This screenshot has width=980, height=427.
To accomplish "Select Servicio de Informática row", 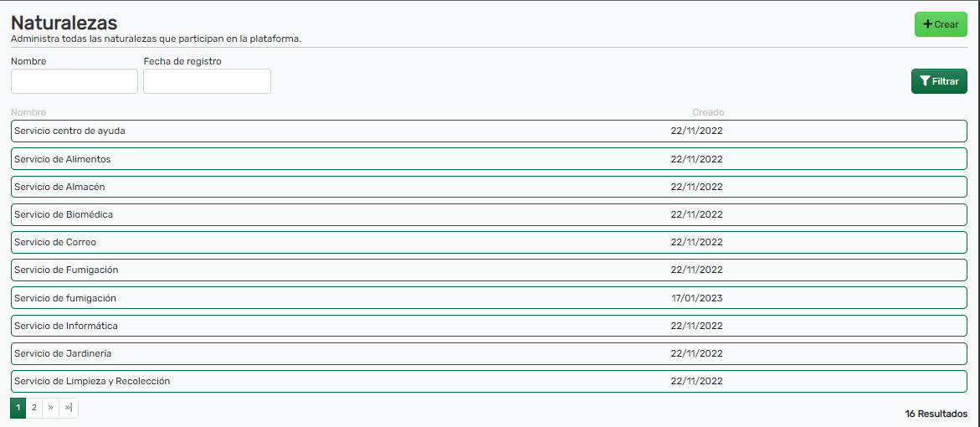I will point(66,326).
